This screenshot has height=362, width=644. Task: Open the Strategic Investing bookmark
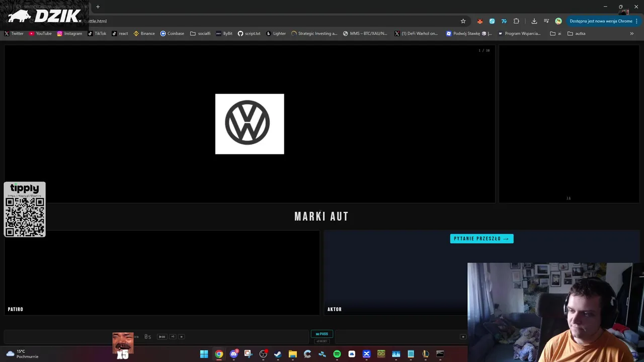click(x=314, y=34)
